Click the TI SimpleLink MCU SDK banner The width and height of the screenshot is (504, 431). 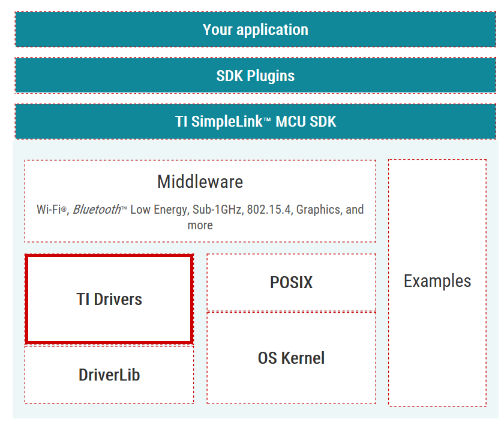coord(255,122)
